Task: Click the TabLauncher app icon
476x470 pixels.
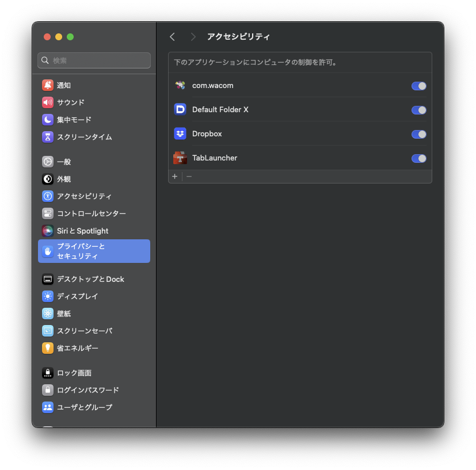Action: point(180,158)
